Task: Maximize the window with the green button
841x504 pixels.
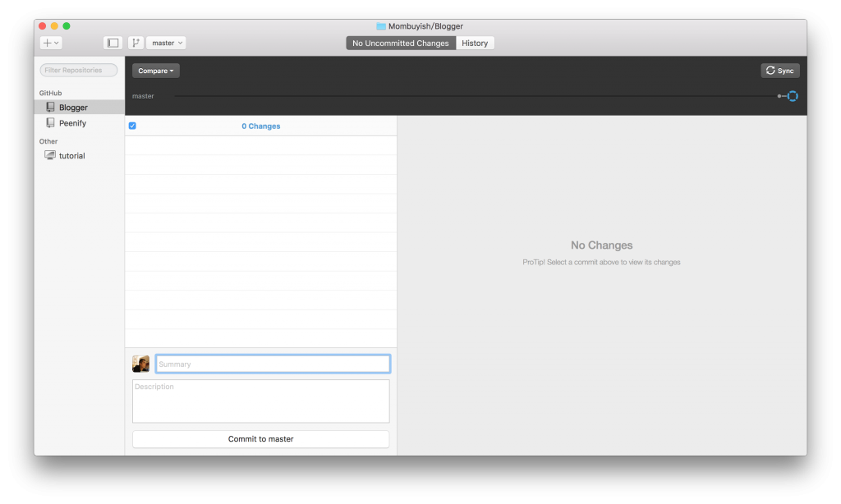Action: (67, 25)
